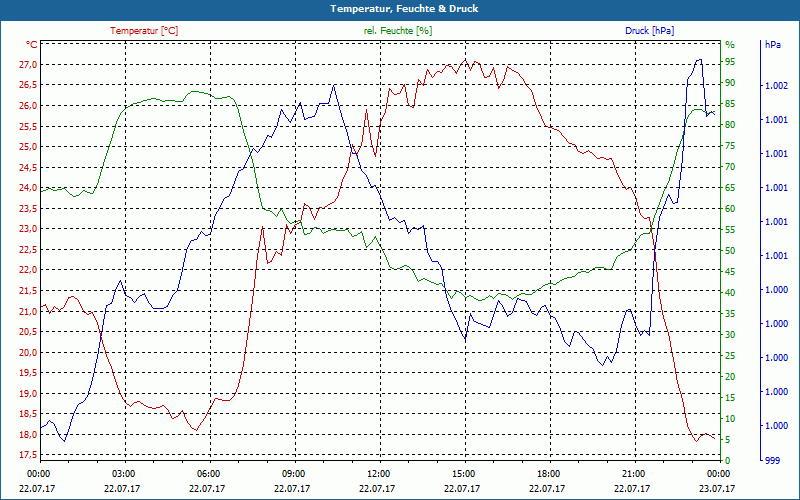Click the 21:00 time axis label
Viewport: 800px width, 500px height.
click(633, 474)
